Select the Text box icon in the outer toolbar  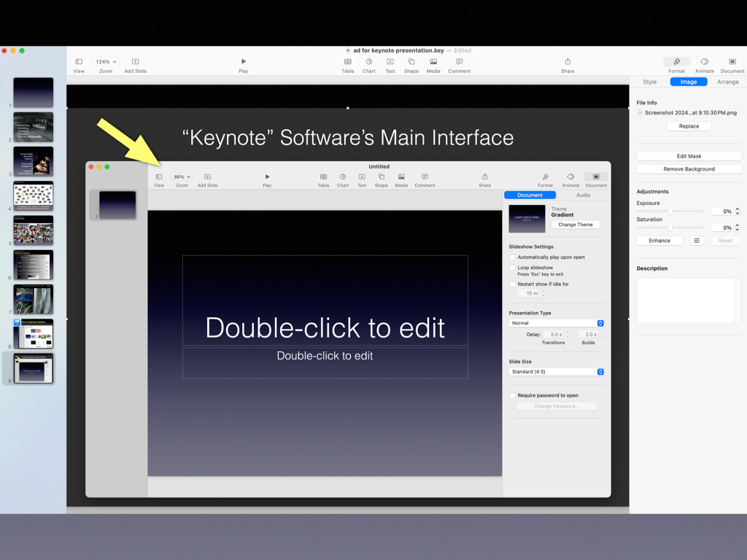(x=390, y=62)
